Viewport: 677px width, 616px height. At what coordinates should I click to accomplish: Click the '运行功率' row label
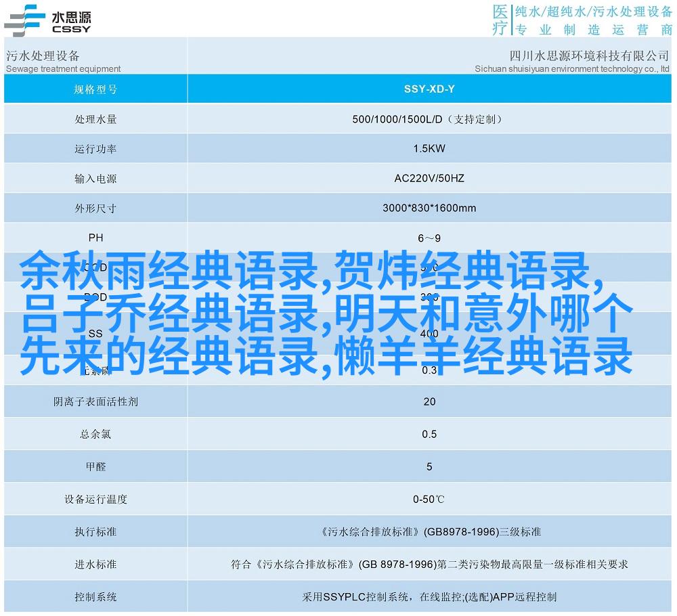[95, 149]
